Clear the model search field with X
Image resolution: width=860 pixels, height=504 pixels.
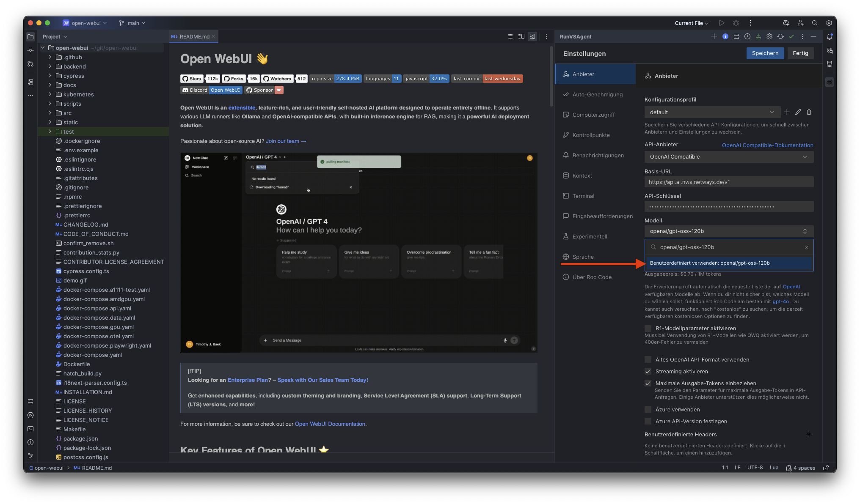pyautogui.click(x=807, y=247)
